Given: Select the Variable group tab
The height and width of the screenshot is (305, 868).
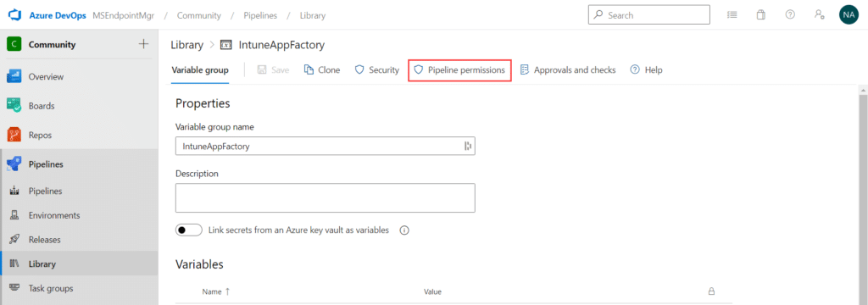Looking at the screenshot, I should (x=200, y=70).
